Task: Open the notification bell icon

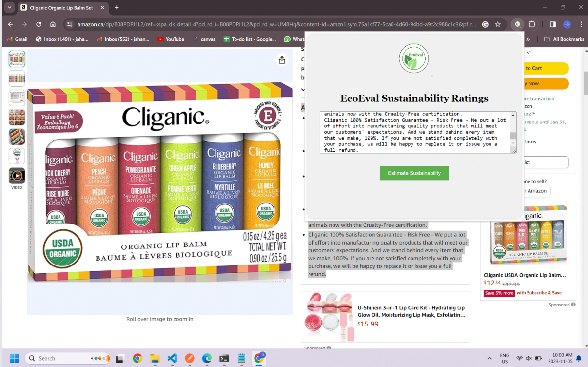Action: [x=579, y=358]
